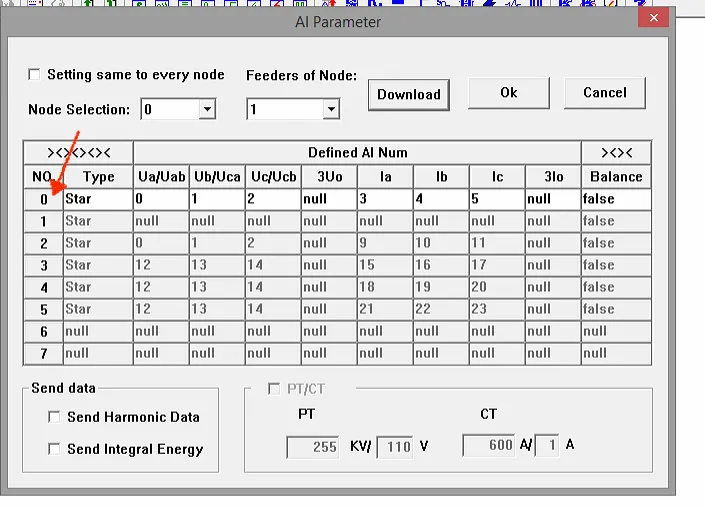This screenshot has height=507, width=705.
Task: Click the Uc/Ucb column header
Action: click(273, 177)
